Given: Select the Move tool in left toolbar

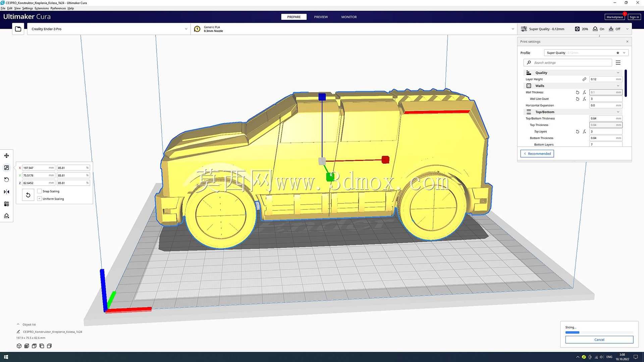Looking at the screenshot, I should pos(6,156).
